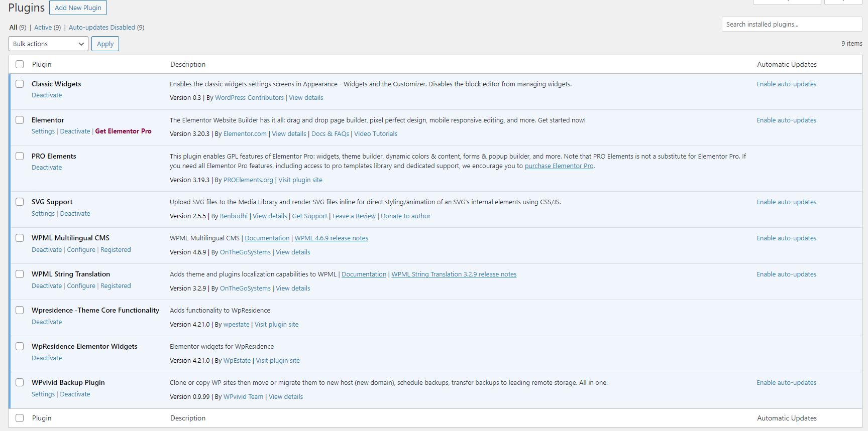Open WPML 4.6.9 release notes link
868x431 pixels.
[331, 238]
